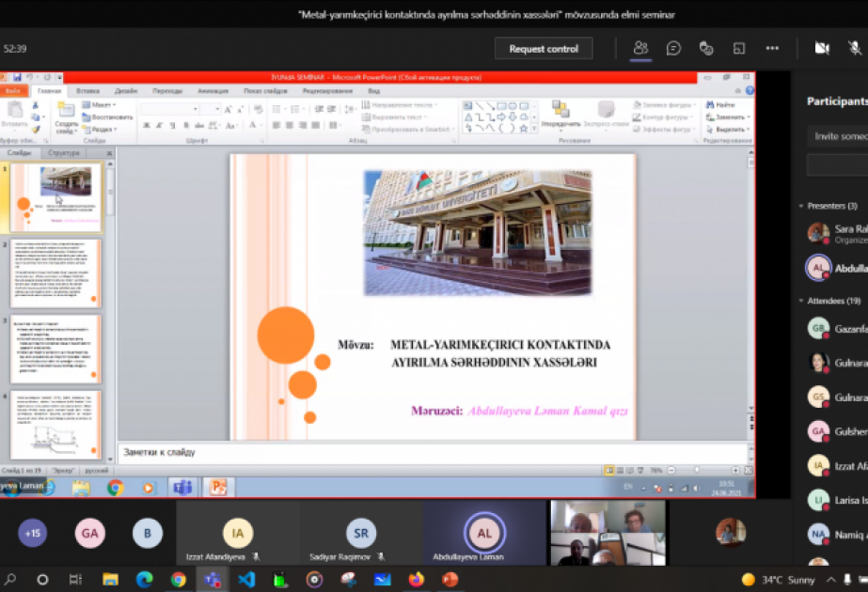This screenshot has width=868, height=592.
Task: Open Firefox from Windows taskbar
Action: point(416,579)
